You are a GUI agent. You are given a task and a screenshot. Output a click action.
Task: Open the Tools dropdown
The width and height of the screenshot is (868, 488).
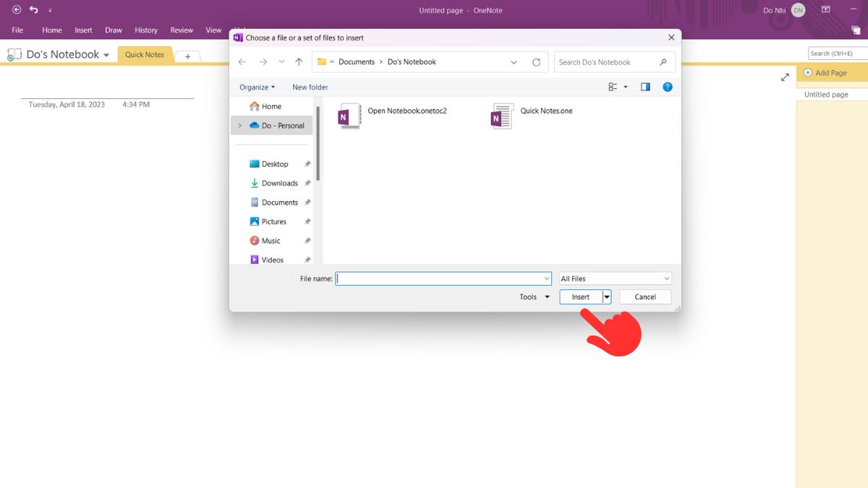pyautogui.click(x=535, y=297)
